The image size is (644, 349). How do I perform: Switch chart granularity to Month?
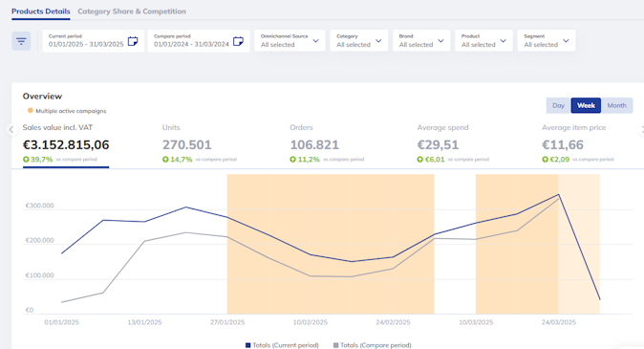click(x=616, y=105)
